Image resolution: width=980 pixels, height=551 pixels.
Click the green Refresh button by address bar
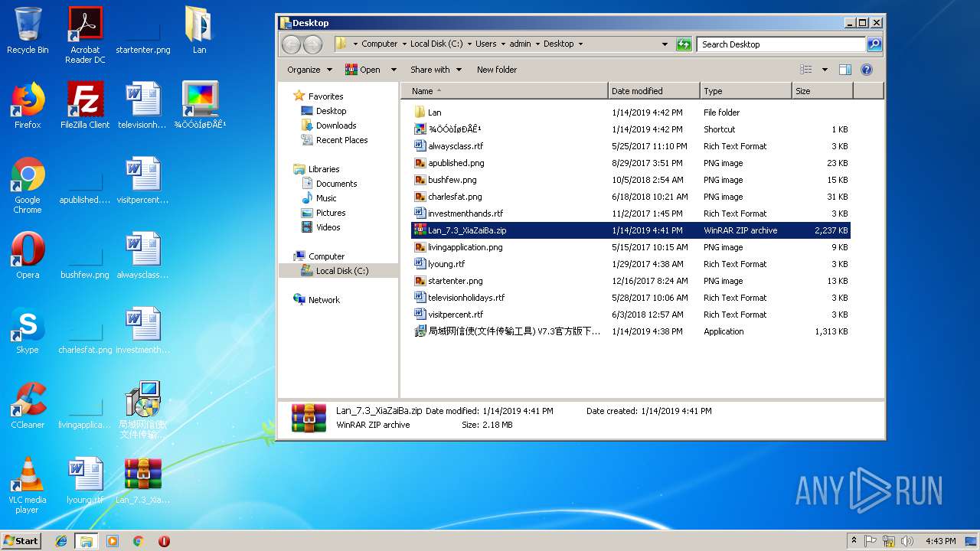pyautogui.click(x=684, y=44)
